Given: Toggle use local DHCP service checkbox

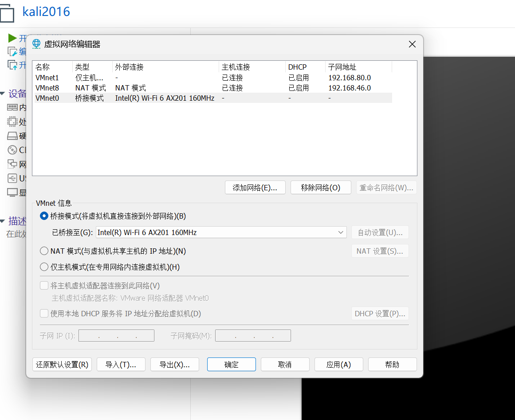Looking at the screenshot, I should (x=44, y=313).
